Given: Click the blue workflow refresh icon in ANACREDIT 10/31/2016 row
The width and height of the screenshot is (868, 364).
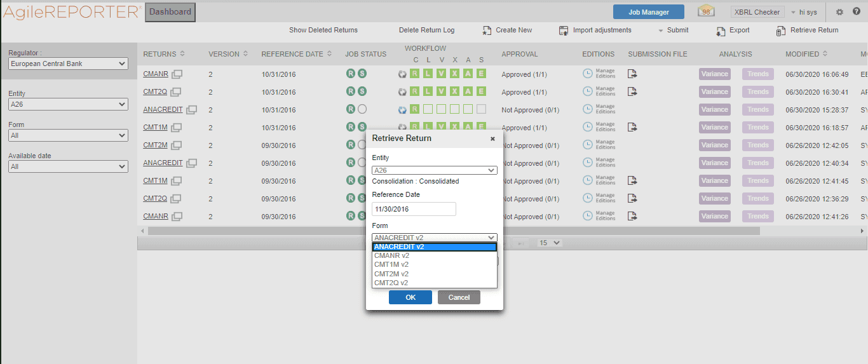Looking at the screenshot, I should [402, 109].
